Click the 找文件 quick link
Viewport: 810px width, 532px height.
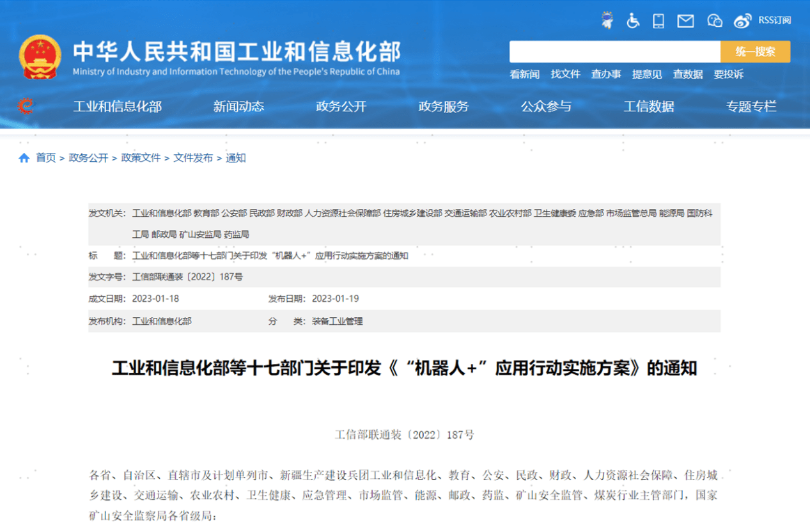(565, 74)
